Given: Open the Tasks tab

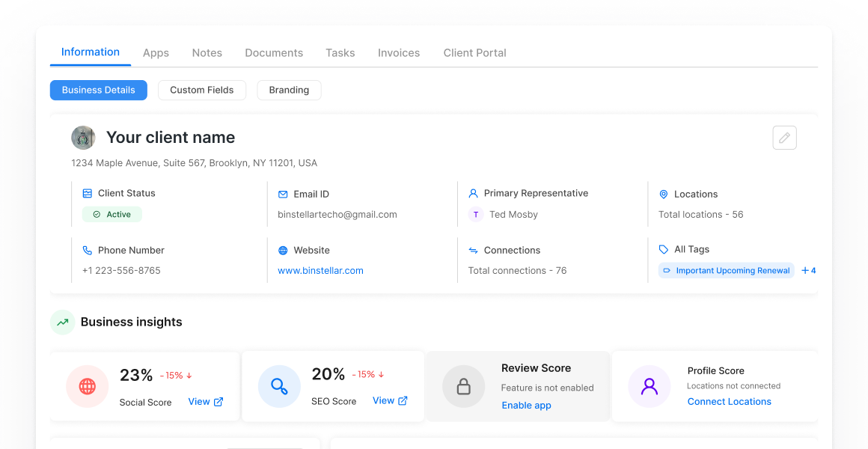Looking at the screenshot, I should (340, 53).
